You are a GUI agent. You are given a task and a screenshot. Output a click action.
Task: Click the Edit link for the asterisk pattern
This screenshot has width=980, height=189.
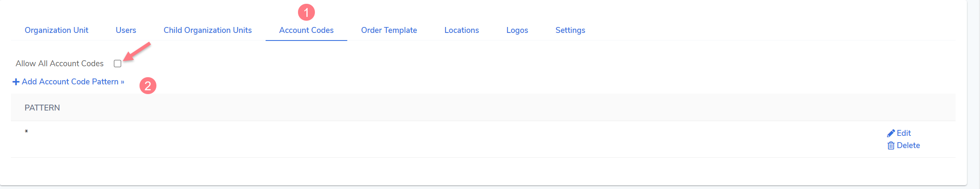coord(903,133)
